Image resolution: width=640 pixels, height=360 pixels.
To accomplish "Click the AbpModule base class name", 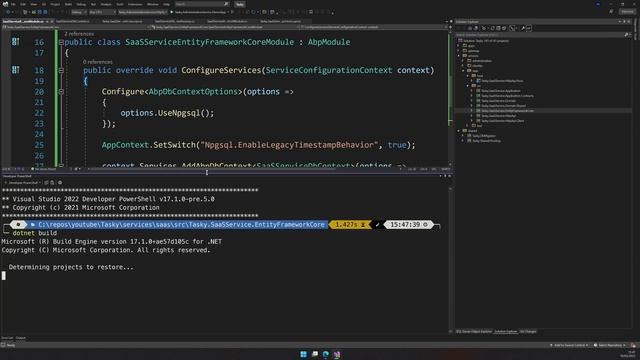I will (329, 42).
